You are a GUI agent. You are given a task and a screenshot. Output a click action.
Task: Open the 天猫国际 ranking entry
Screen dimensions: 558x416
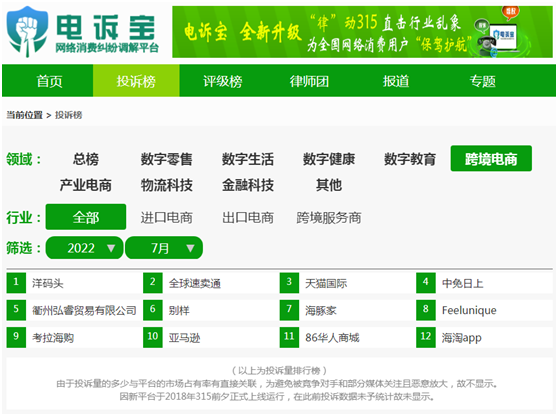pos(326,283)
